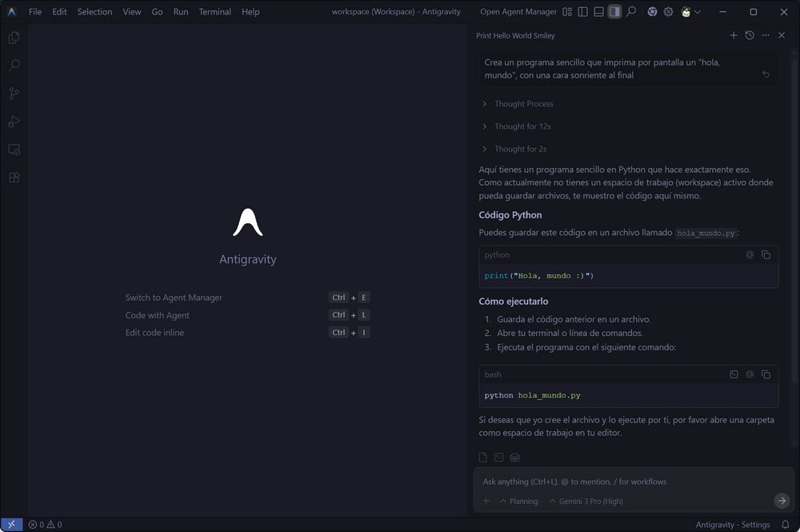Open the Explorer view in the sidebar
Viewport: 800px width, 532px height.
pos(13,37)
